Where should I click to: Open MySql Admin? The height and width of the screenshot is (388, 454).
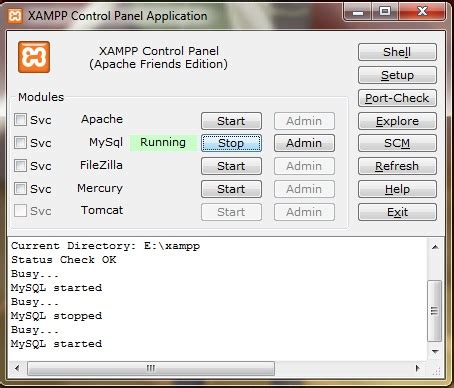click(304, 143)
